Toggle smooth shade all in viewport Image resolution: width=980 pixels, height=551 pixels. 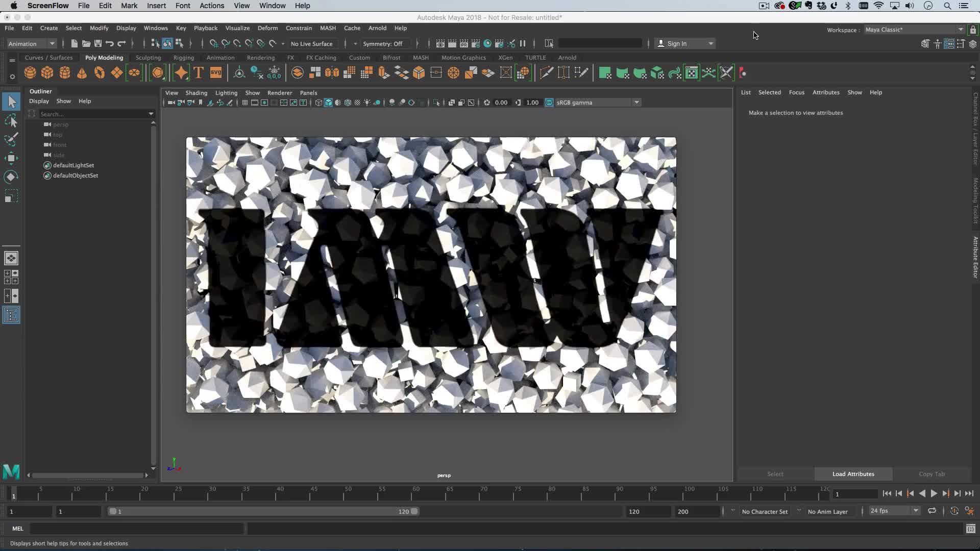pos(328,103)
